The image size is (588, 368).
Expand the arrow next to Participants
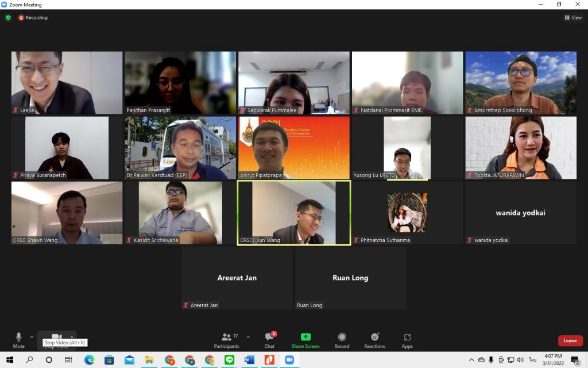(x=248, y=337)
